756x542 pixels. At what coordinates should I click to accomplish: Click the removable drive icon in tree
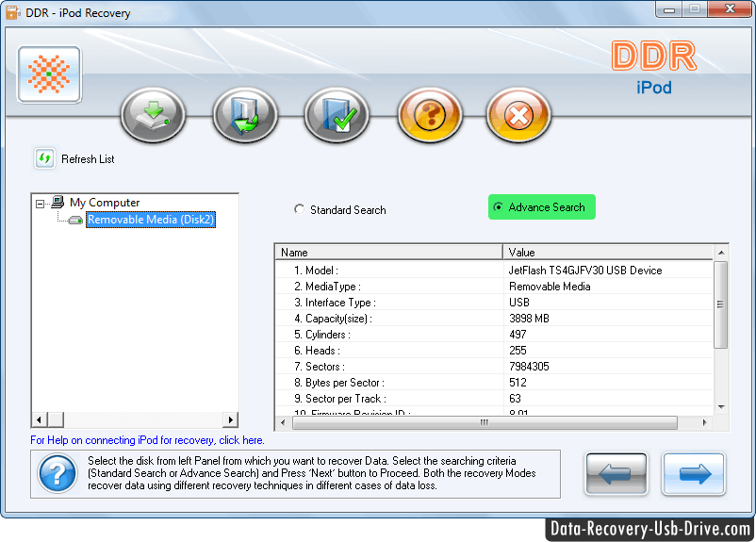pos(75,220)
